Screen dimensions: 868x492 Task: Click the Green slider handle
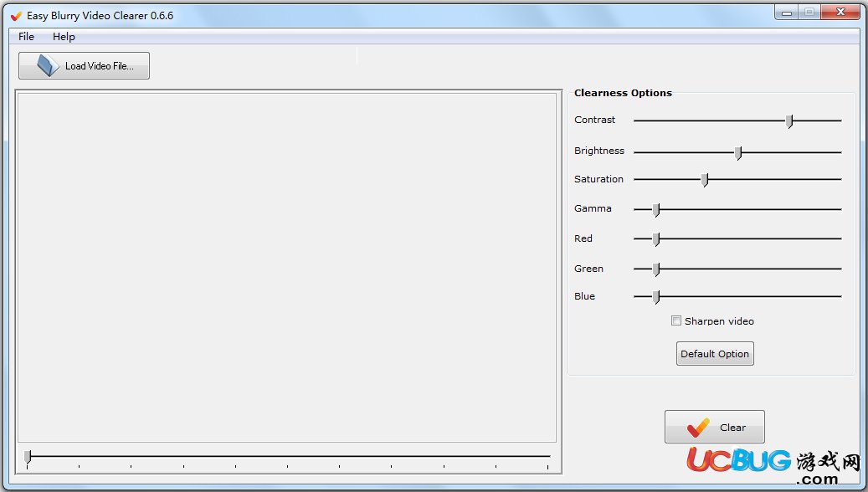(x=656, y=269)
